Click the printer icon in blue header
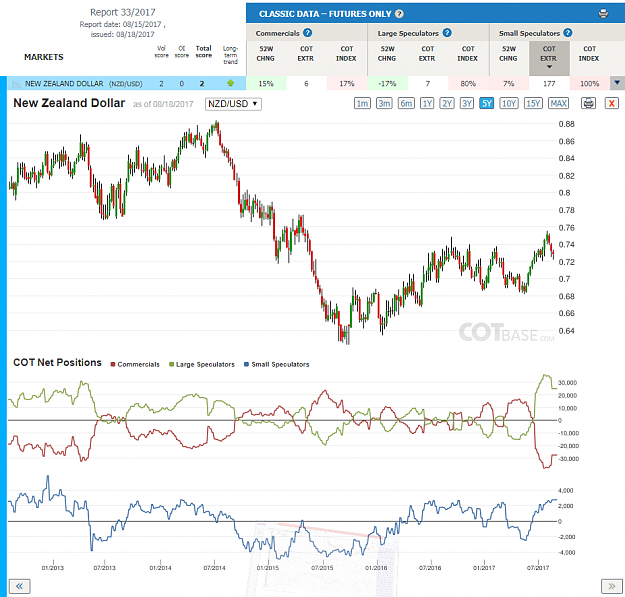 click(603, 14)
